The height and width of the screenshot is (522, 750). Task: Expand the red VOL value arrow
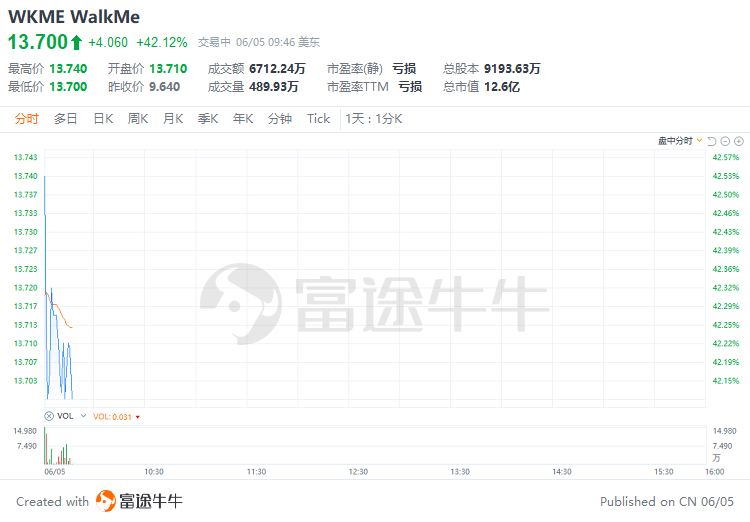point(137,416)
